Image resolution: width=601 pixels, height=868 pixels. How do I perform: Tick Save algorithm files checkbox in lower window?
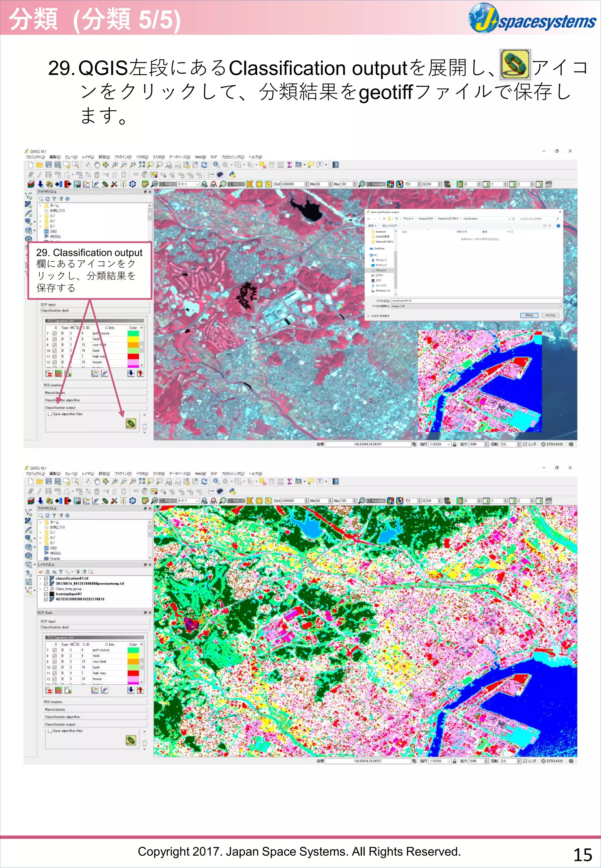pyautogui.click(x=50, y=731)
